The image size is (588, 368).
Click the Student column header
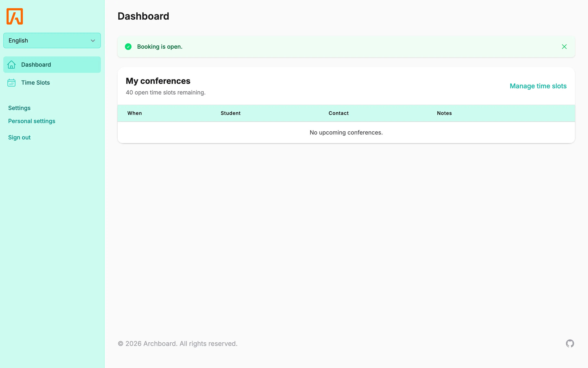point(231,113)
